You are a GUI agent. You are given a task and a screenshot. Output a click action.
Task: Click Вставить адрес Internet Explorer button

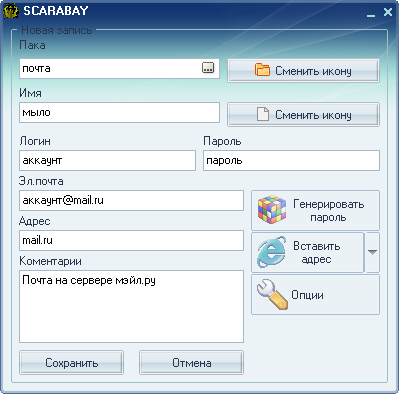coord(307,252)
